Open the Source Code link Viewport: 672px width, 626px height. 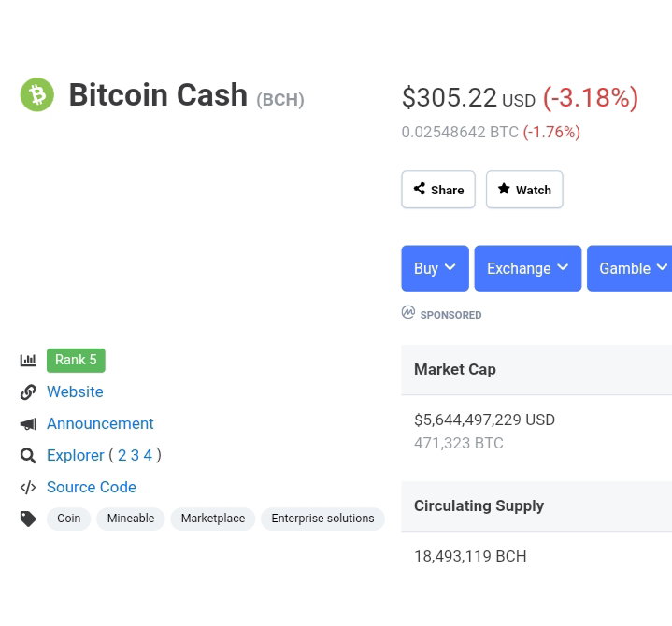point(92,487)
